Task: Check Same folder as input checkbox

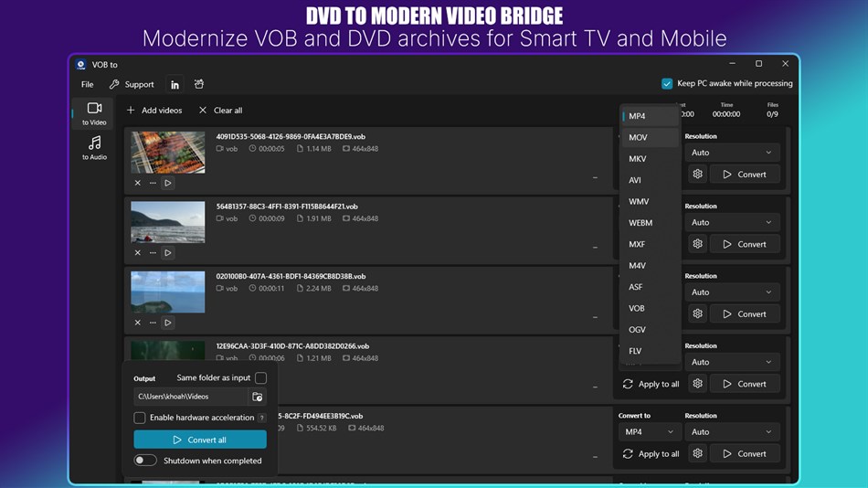Action: 260,377
